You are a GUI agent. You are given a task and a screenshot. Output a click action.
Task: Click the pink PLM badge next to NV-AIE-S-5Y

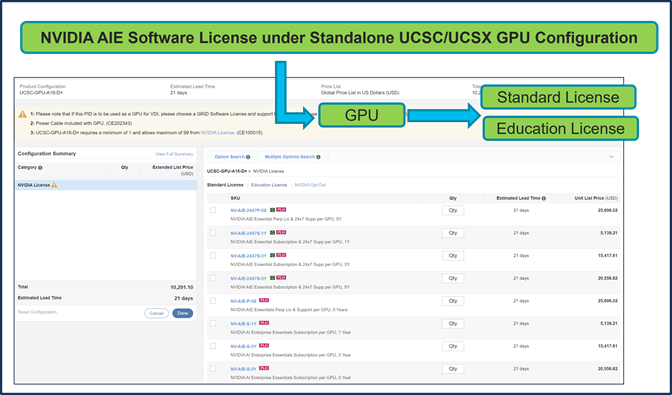coord(264,368)
